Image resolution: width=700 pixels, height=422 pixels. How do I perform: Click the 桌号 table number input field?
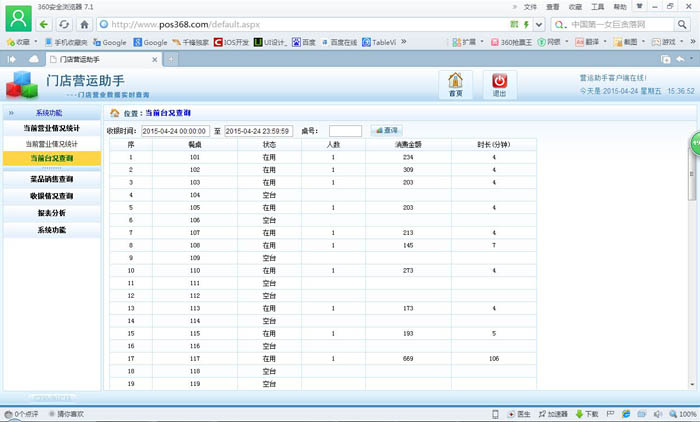click(345, 131)
